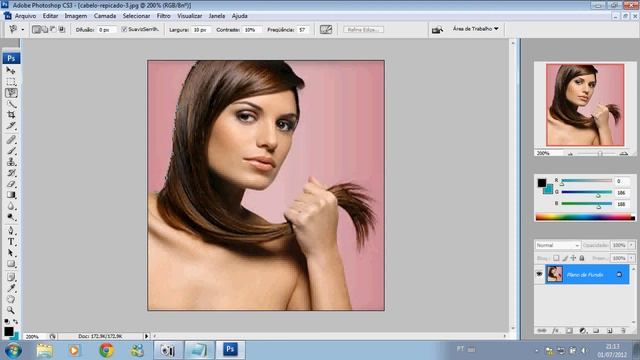Open the Área de Trabalho dropdown
Viewport: 640px width, 360px height.
(476, 29)
